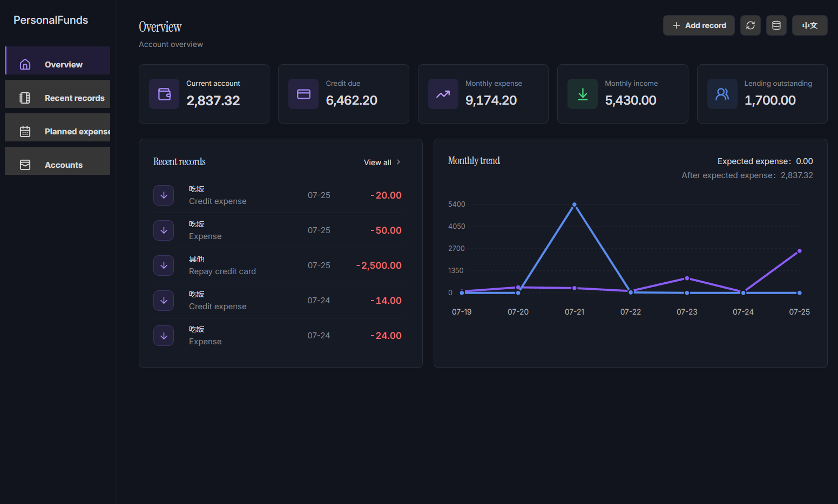Click the Recent records panel heading
This screenshot has width=838, height=504.
point(179,162)
